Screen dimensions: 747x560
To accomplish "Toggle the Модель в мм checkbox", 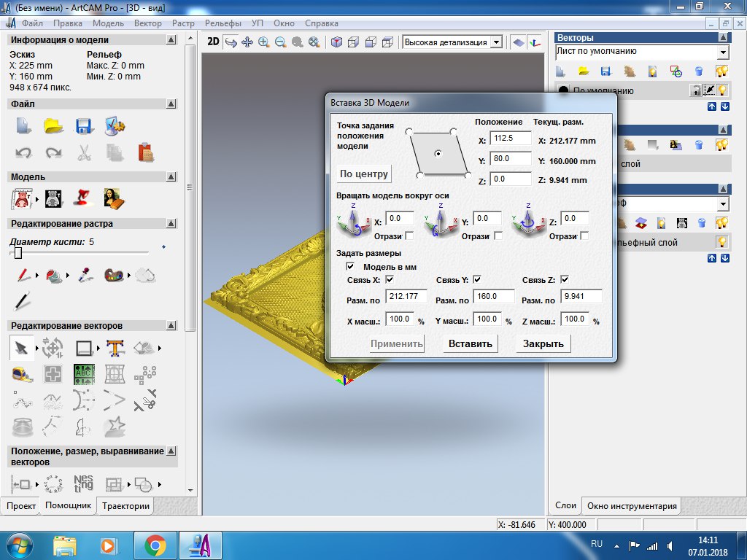I will (350, 266).
